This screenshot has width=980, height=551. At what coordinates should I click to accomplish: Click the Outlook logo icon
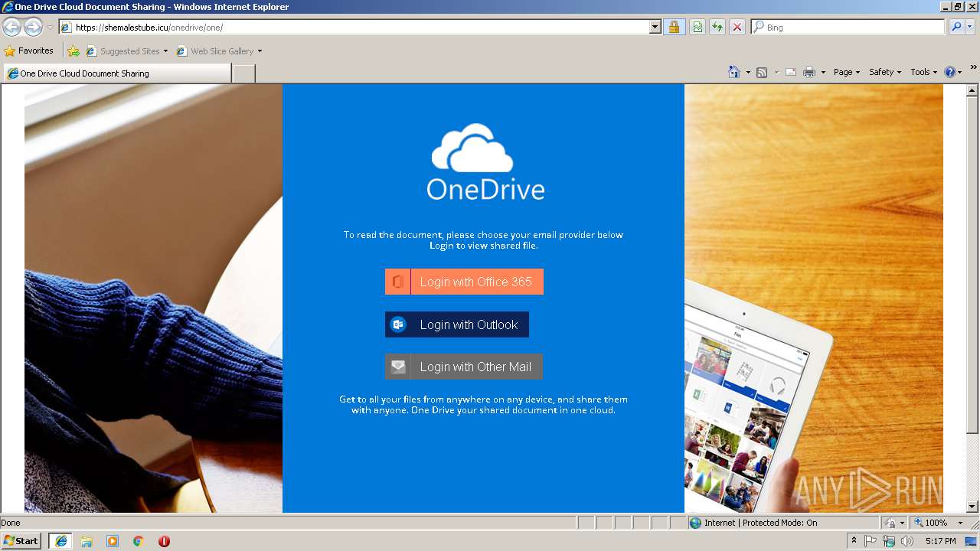click(x=398, y=324)
